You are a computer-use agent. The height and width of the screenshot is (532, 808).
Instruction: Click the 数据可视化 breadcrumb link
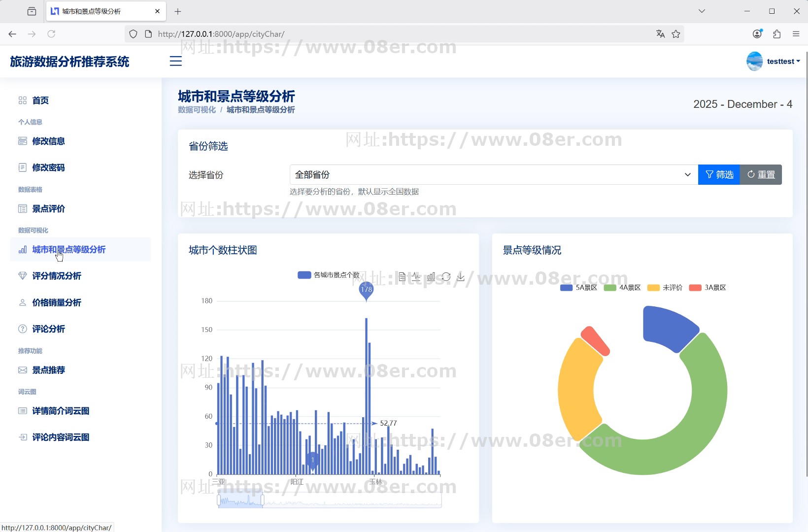196,110
